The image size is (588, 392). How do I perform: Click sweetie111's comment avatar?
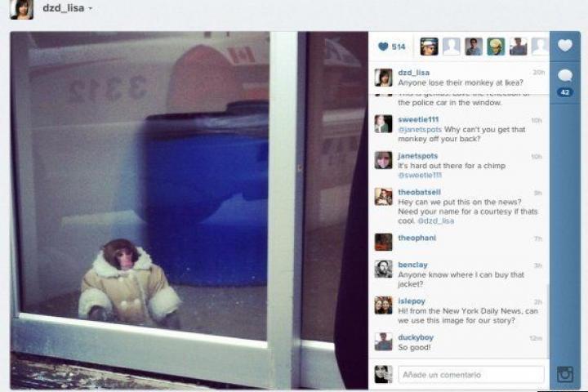click(383, 124)
